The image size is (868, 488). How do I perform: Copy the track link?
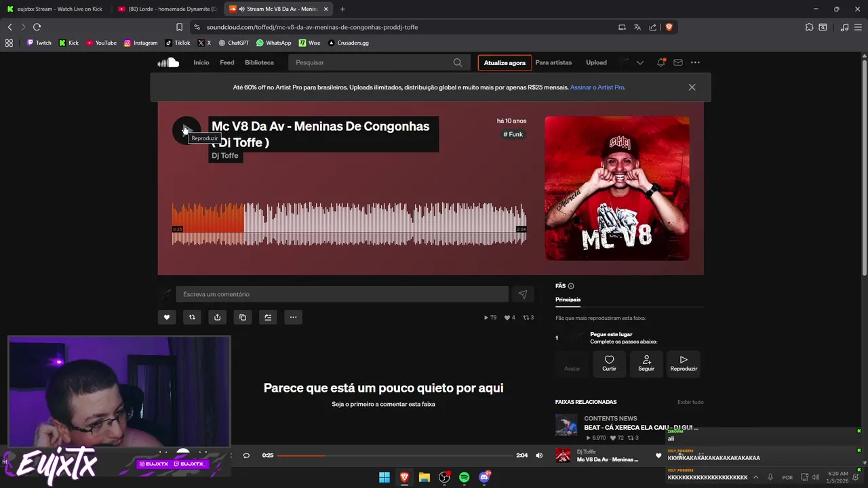tap(243, 317)
